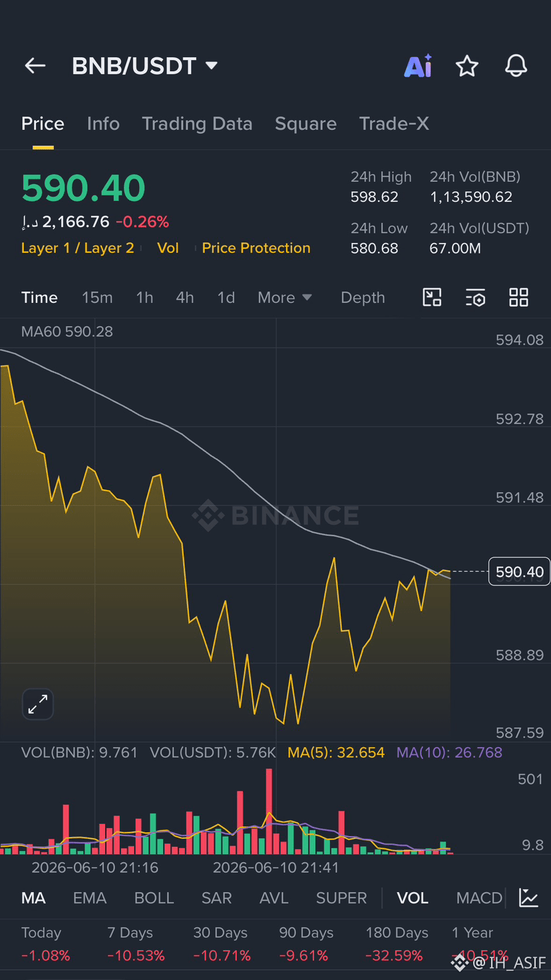
Task: Tap the large 590.40 price
Action: pos(83,188)
